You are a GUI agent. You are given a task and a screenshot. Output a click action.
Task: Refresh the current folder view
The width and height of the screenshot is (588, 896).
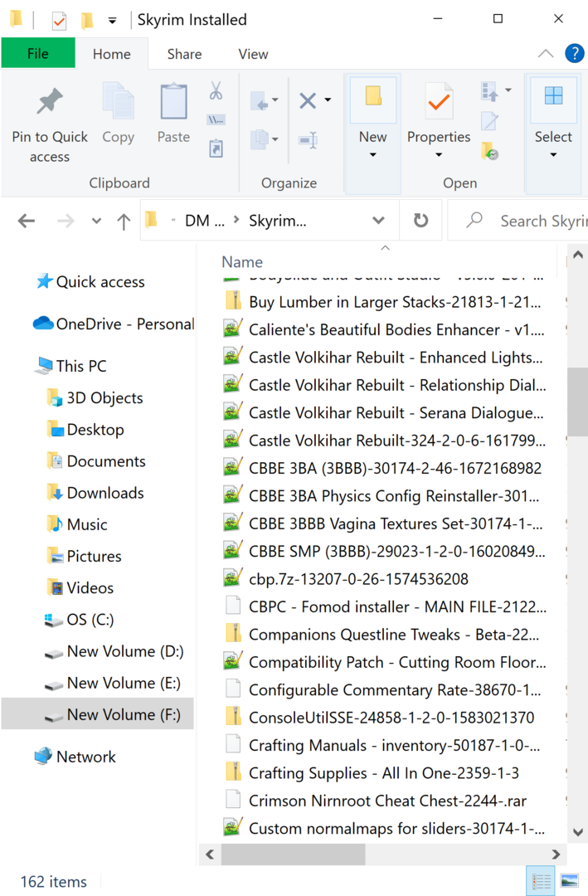point(421,220)
